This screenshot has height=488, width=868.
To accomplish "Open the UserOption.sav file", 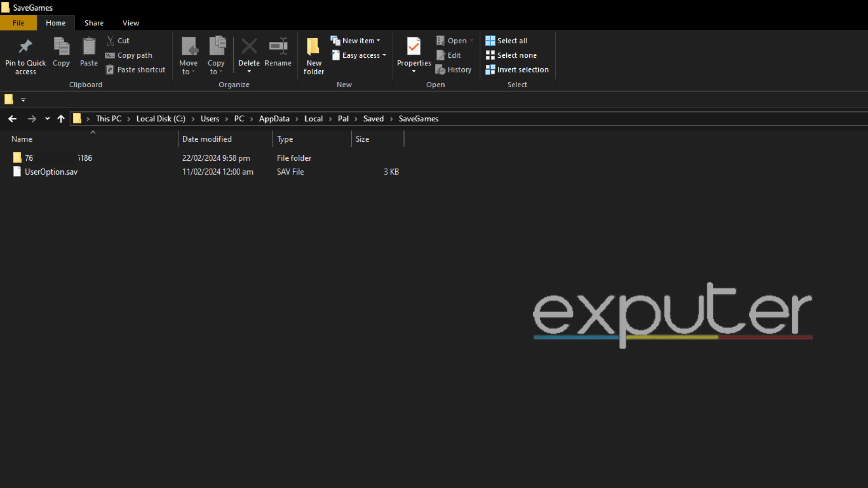I will pyautogui.click(x=51, y=171).
